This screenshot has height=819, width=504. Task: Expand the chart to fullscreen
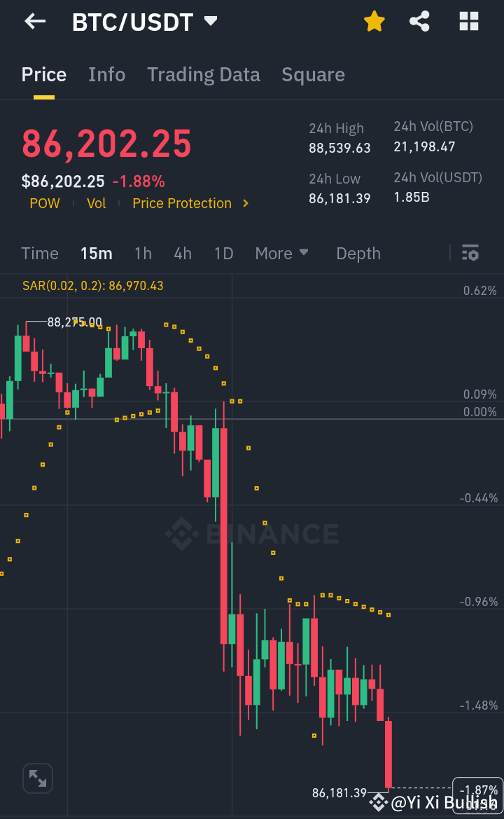37,778
